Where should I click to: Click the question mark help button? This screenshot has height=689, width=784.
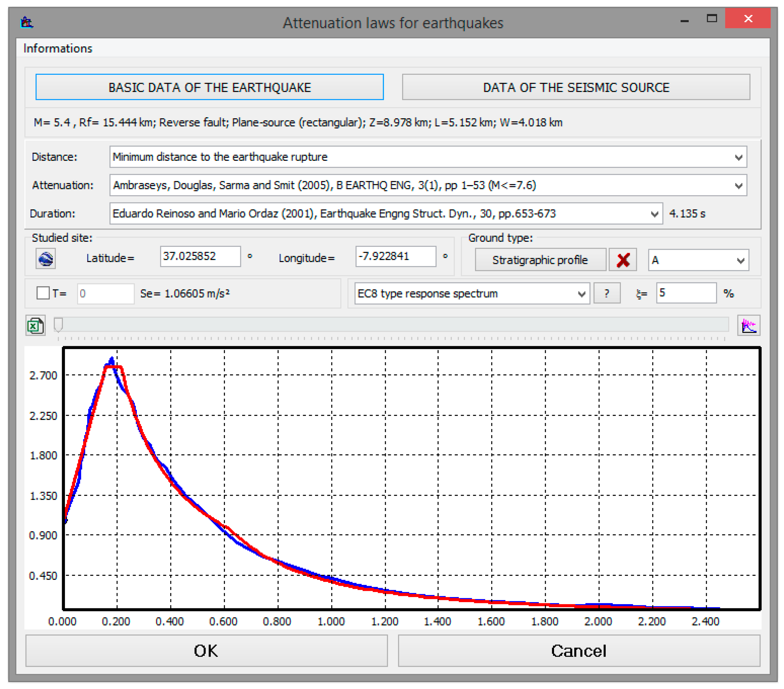(607, 293)
